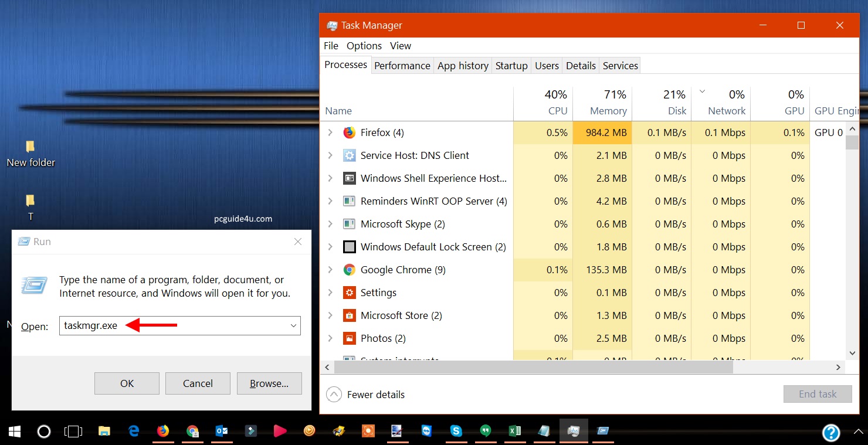This screenshot has width=868, height=445.
Task: Click the Photos process icon
Action: 350,338
